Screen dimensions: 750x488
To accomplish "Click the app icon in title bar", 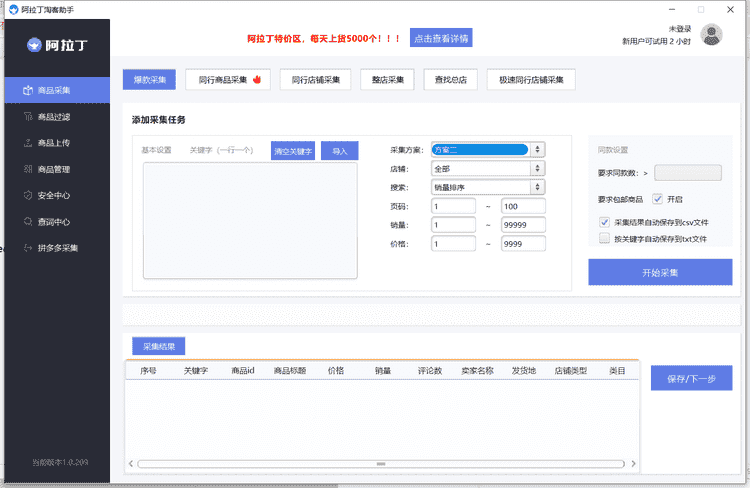I will [x=14, y=10].
